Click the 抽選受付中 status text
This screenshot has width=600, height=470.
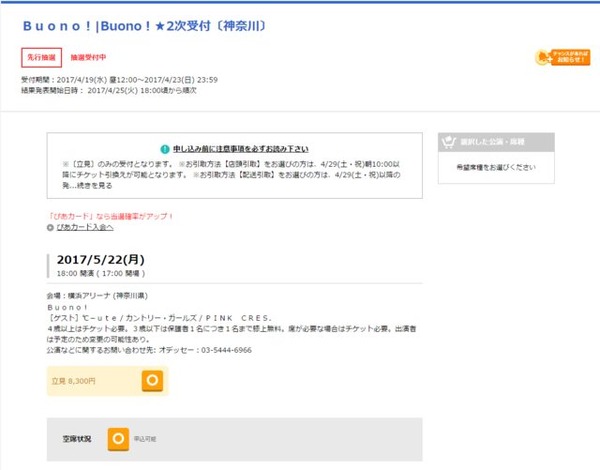(x=88, y=57)
